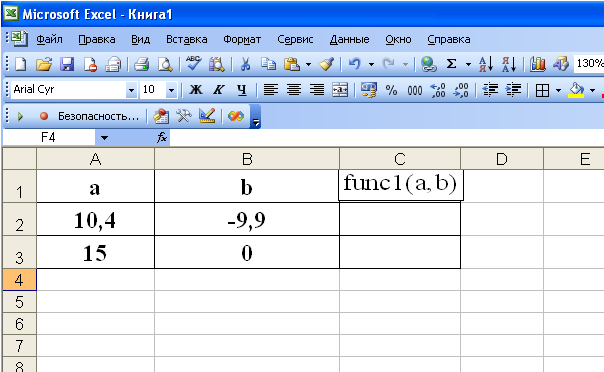This screenshot has height=372, width=604.
Task: Apply thousands separator 000 format
Action: point(414,91)
